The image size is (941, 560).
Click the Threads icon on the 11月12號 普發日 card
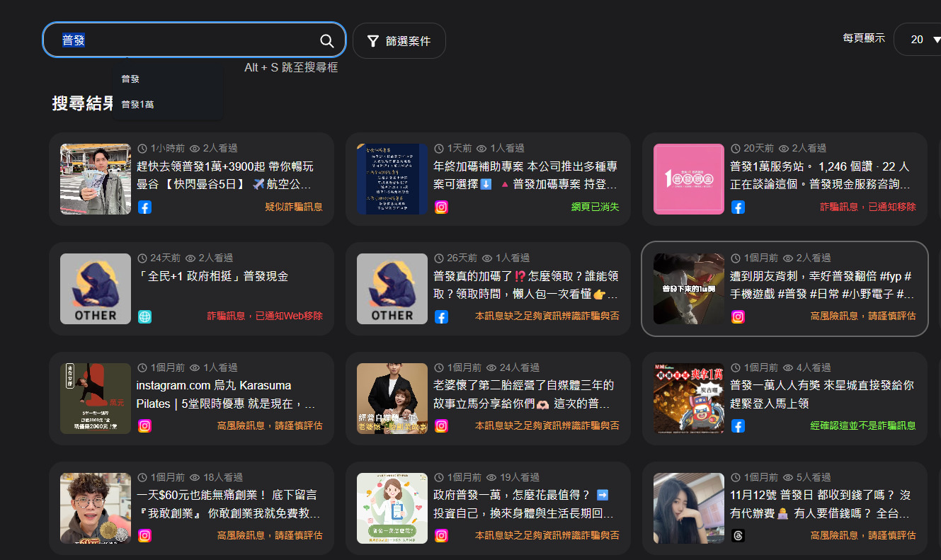[738, 536]
